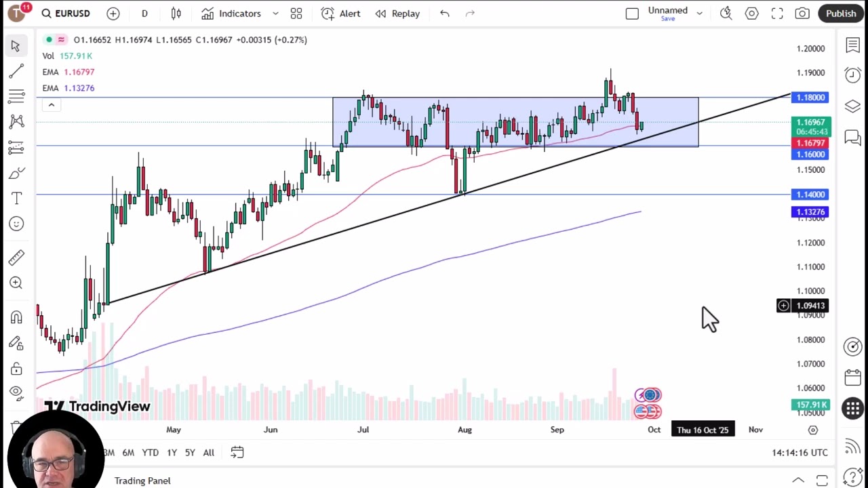868x488 pixels.
Task: Click the zoom in magnifier tool
Action: [x=16, y=283]
